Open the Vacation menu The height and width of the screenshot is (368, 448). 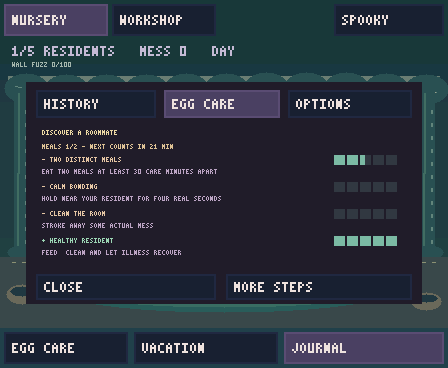click(x=206, y=348)
